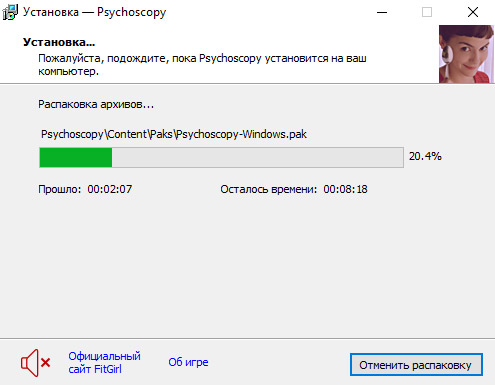Click the green installation progress bar
The width and height of the screenshot is (495, 385).
point(221,157)
